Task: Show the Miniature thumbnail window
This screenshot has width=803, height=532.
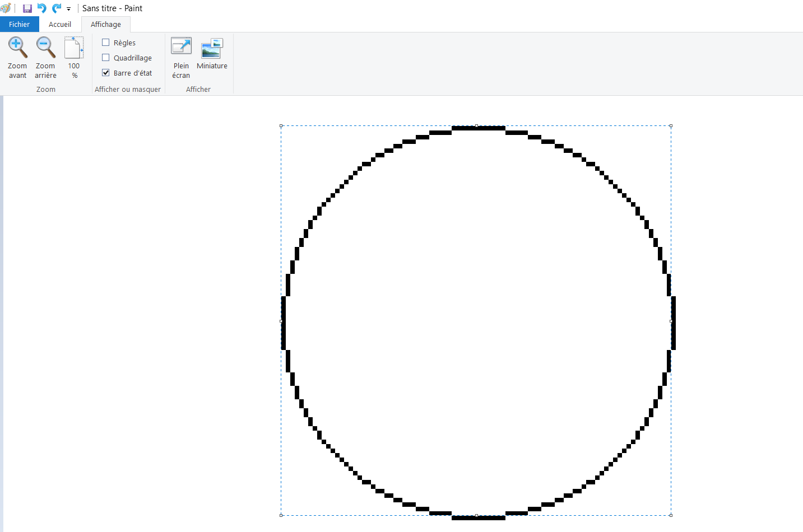Action: point(212,48)
